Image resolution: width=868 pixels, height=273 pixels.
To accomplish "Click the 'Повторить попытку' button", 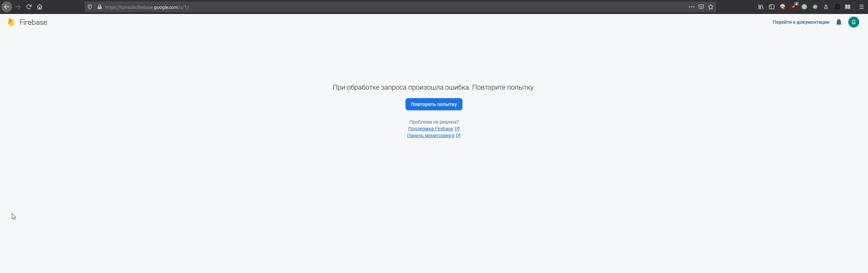I will pos(434,104).
